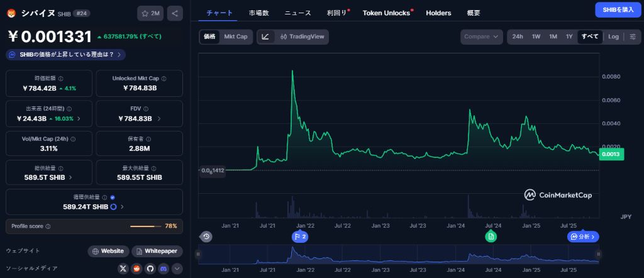Open the GitHub repository icon
The image size is (644, 278).
pos(150,269)
